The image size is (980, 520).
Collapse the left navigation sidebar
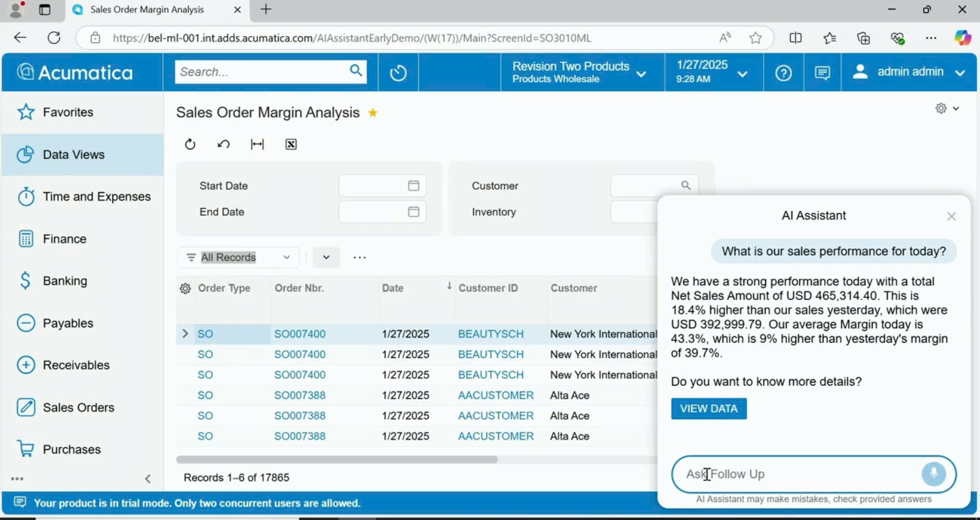pos(148,479)
